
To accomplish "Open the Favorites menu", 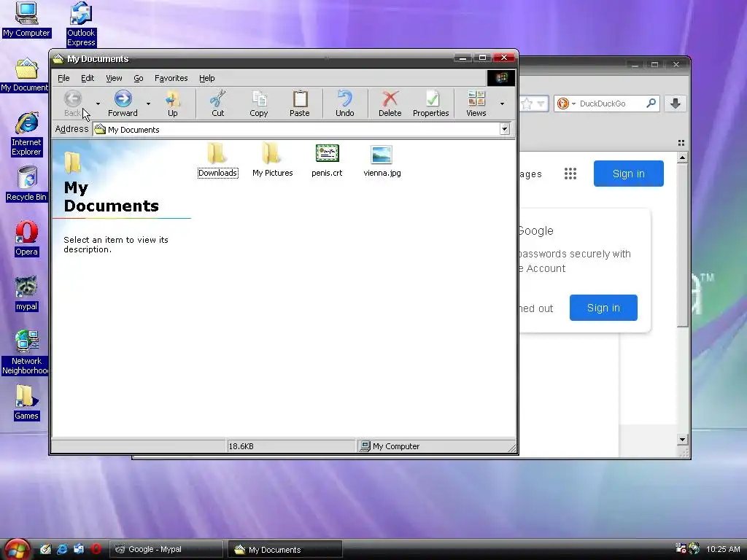I will tap(171, 78).
